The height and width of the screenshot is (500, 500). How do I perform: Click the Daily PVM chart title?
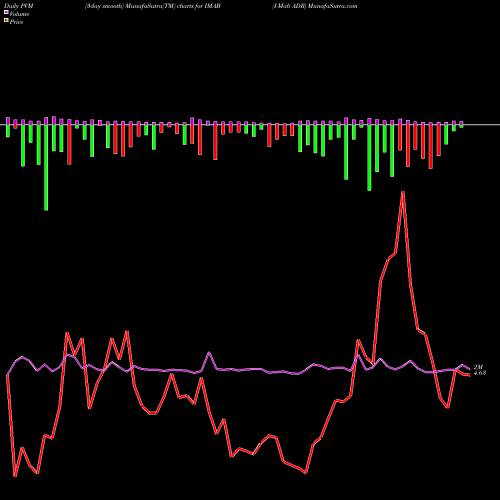[x=19, y=6]
